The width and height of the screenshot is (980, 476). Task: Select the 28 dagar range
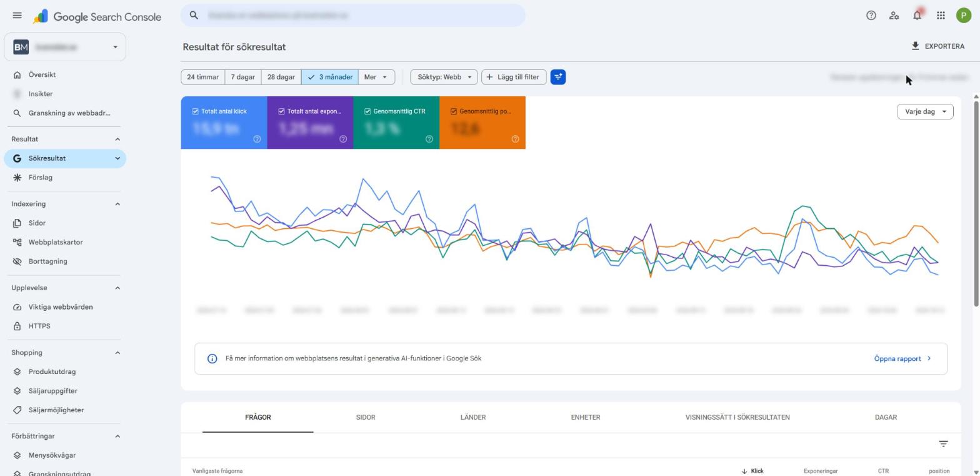coord(281,77)
